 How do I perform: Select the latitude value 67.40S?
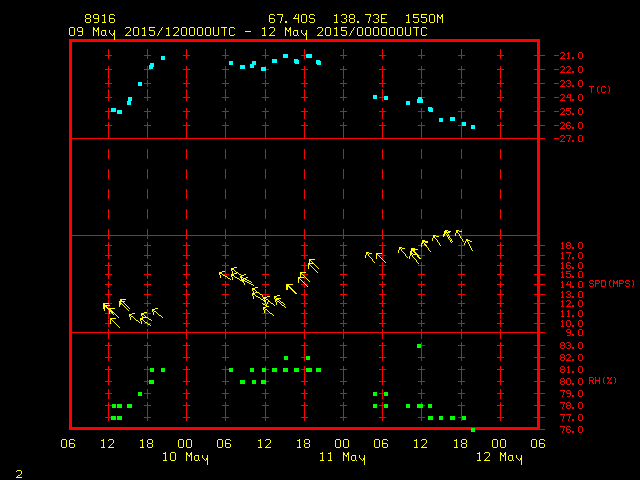point(289,19)
